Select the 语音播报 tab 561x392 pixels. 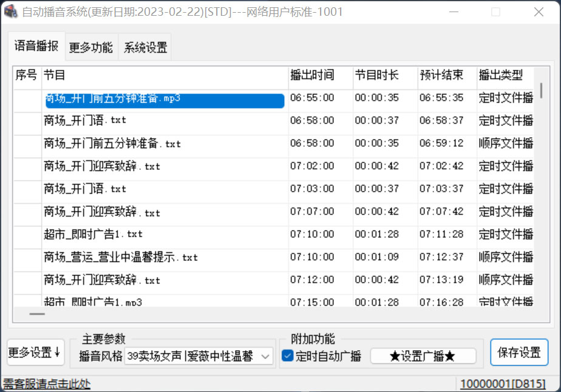[36, 46]
